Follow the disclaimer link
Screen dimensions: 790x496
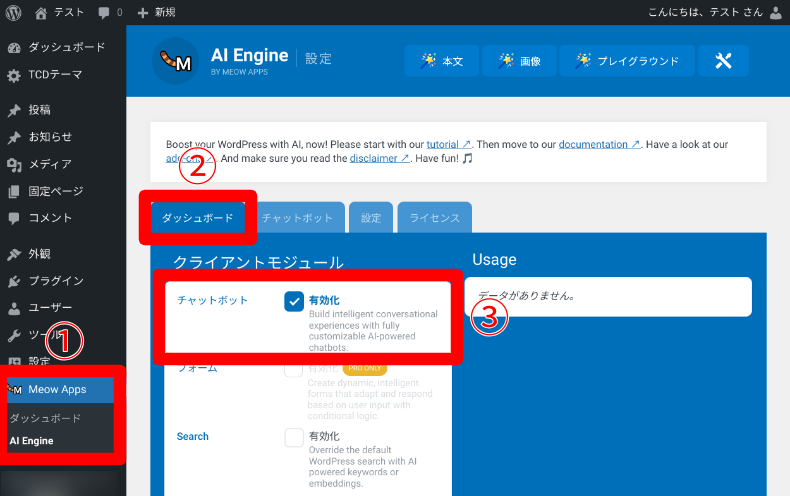tap(379, 158)
